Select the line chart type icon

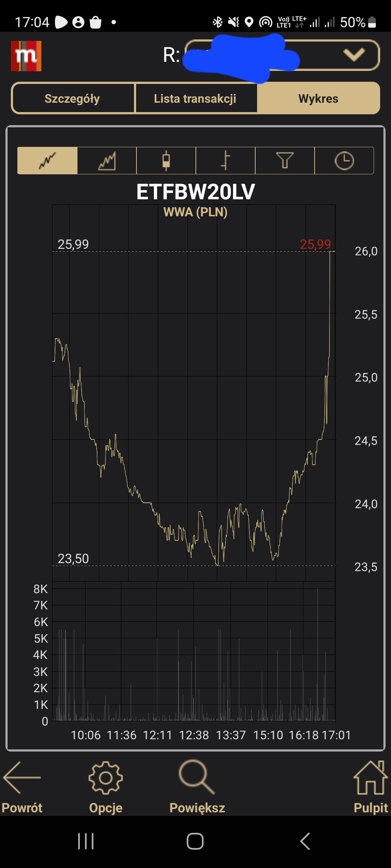(x=47, y=161)
